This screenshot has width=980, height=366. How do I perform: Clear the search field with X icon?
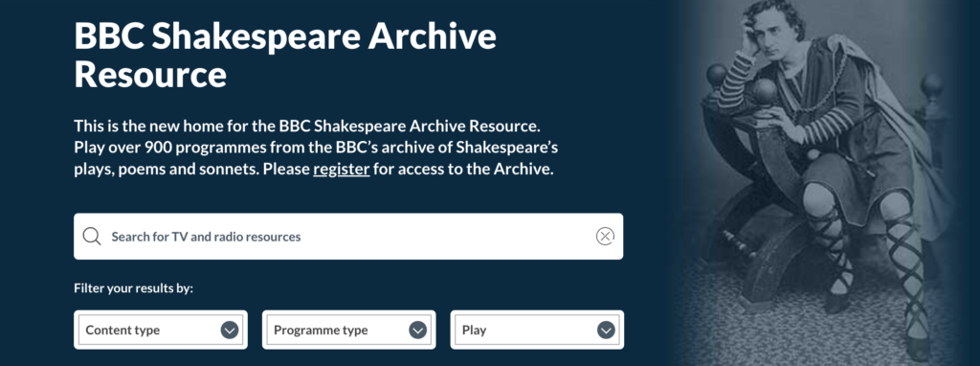tap(605, 237)
